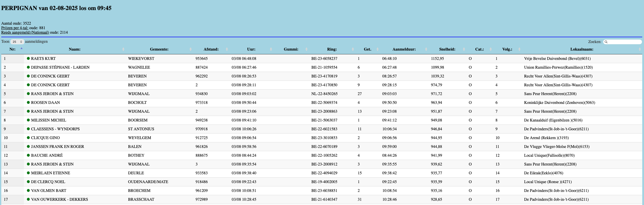Select the MILISSEN MICHEL row name
Image resolution: width=644 pixels, height=205 pixels.
pos(48,120)
